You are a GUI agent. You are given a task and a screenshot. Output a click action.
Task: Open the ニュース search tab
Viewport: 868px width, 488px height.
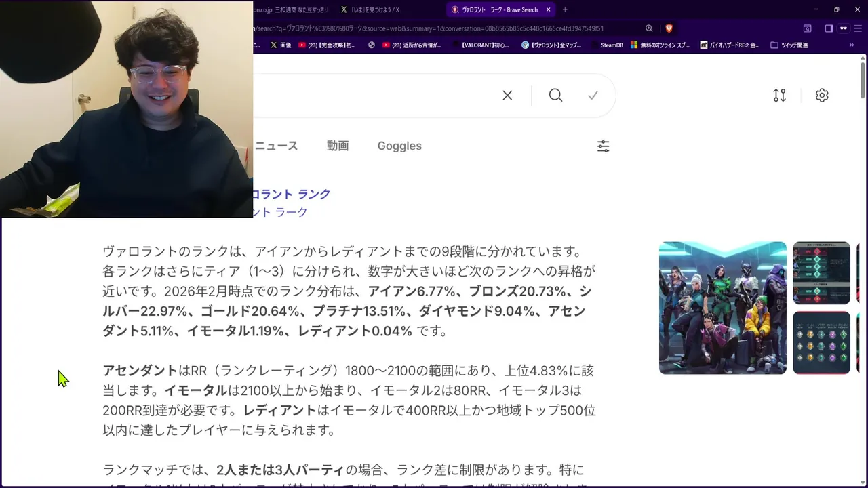coord(276,146)
